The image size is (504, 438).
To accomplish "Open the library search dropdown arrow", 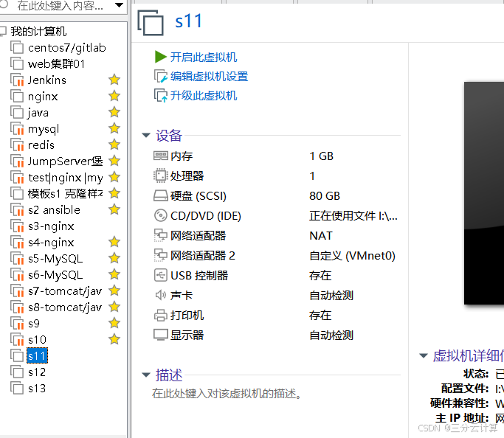I will click(x=119, y=5).
